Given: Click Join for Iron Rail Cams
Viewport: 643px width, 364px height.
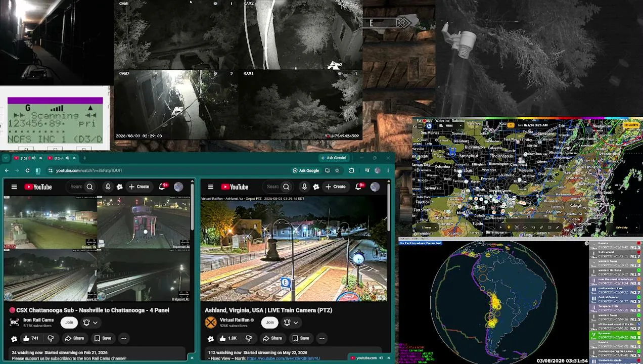Looking at the screenshot, I should [x=69, y=322].
